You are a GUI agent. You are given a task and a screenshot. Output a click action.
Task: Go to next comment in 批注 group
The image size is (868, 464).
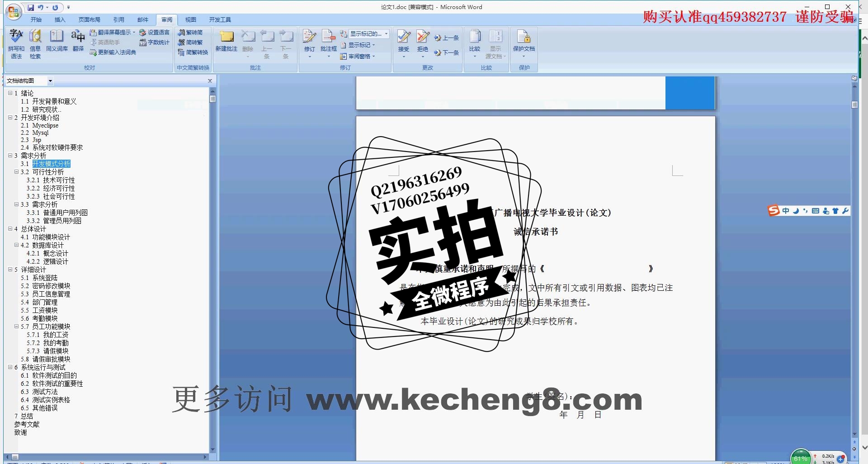click(286, 44)
